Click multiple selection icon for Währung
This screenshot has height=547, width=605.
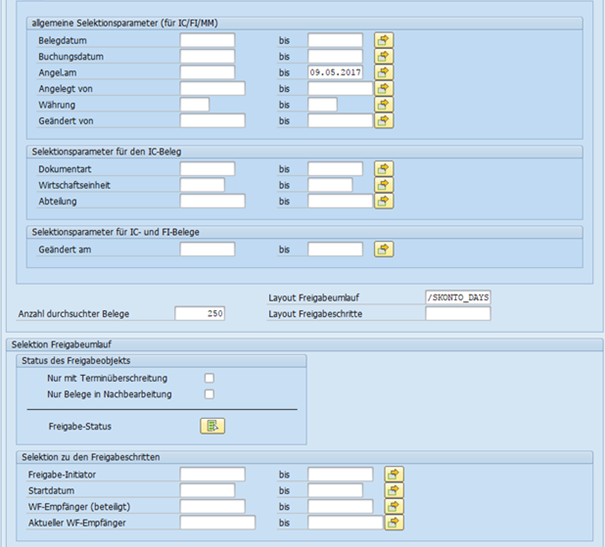(x=384, y=105)
